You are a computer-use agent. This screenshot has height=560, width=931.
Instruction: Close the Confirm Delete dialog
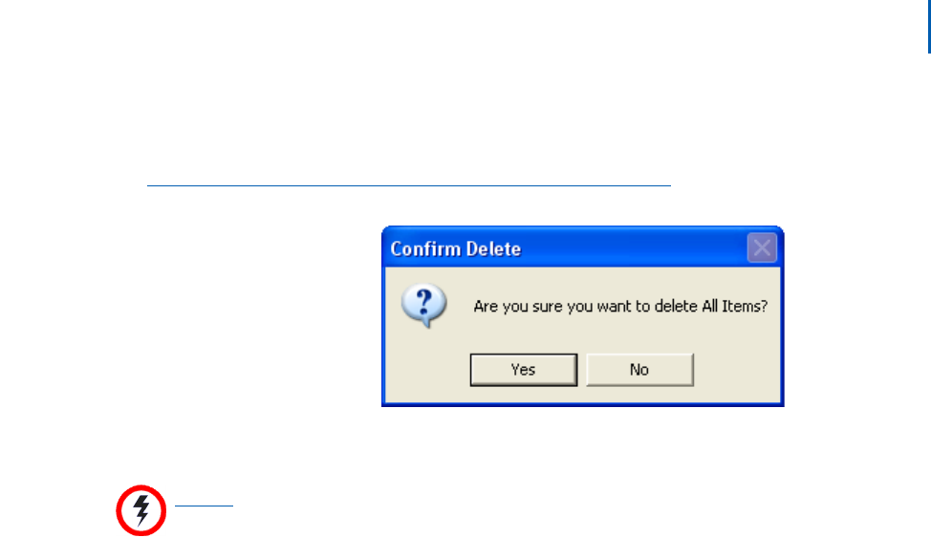[x=762, y=248]
